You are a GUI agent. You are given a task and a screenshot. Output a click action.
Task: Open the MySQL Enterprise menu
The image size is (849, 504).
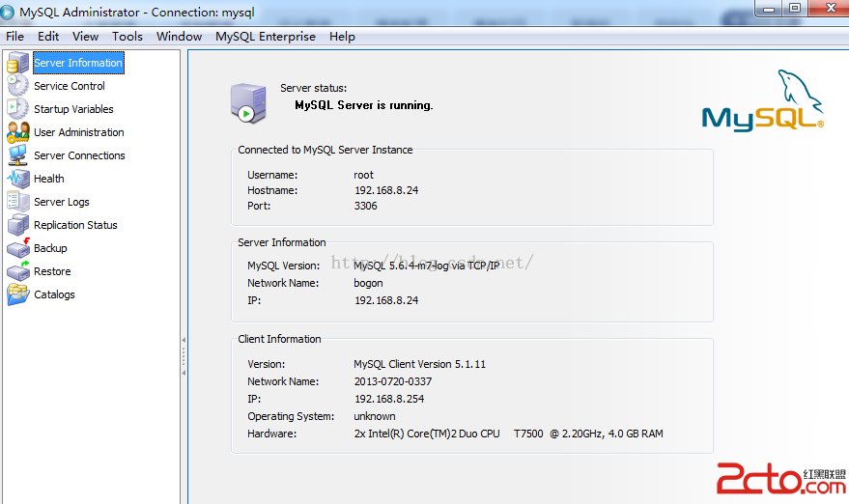pos(266,37)
